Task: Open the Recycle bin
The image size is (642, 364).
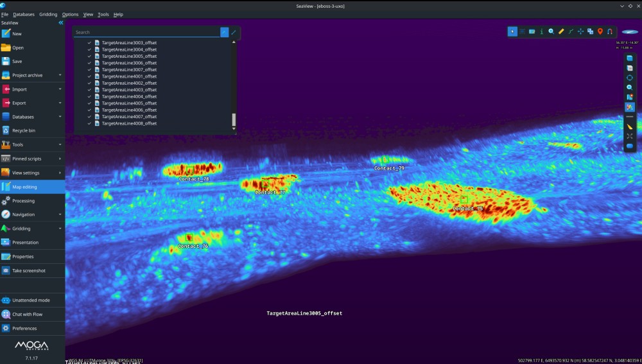Action: coord(32,130)
